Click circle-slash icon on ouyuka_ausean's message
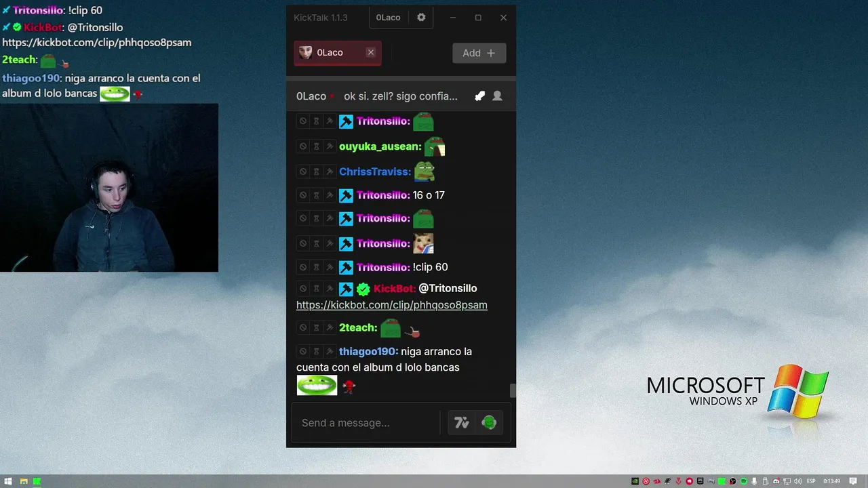Screen dimensions: 868x488 (303, 146)
